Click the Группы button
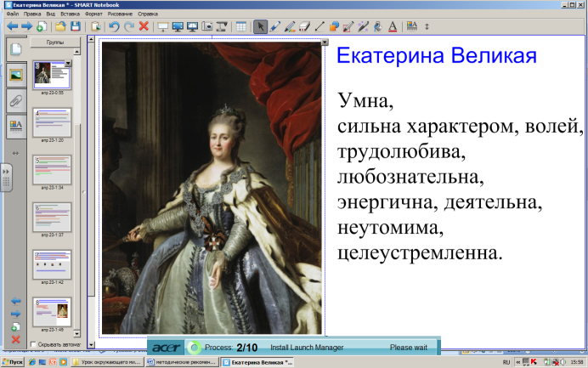The image size is (588, 368). pos(55,42)
